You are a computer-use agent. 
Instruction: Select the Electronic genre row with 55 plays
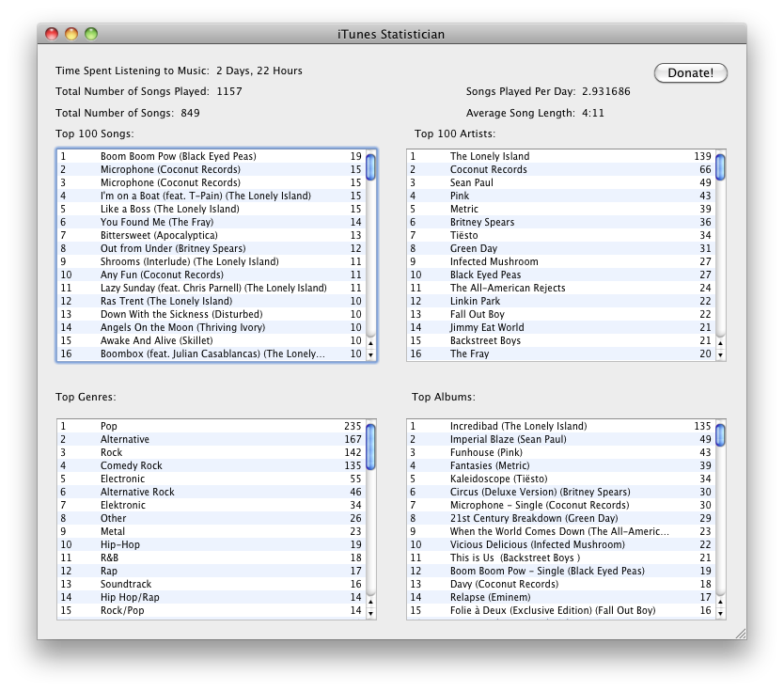click(x=212, y=479)
